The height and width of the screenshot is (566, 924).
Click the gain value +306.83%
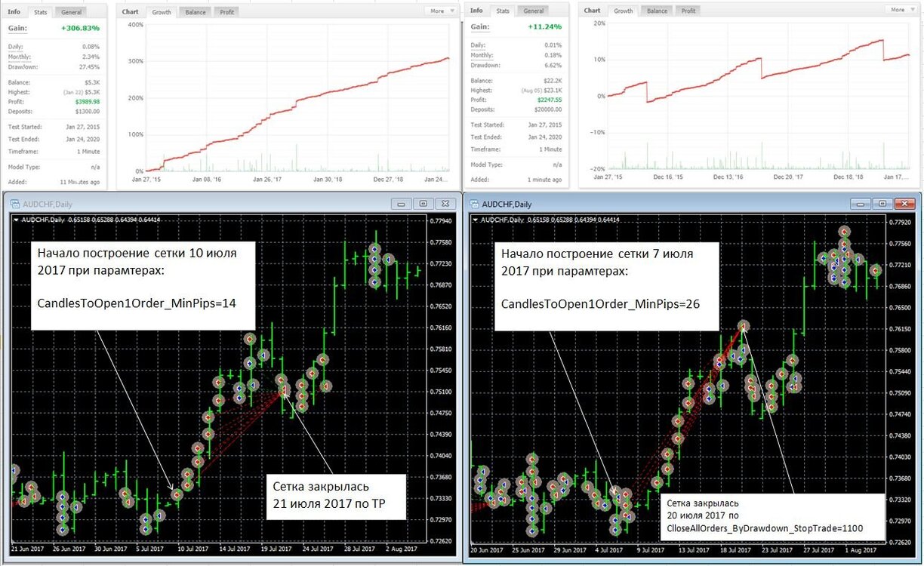pos(82,28)
